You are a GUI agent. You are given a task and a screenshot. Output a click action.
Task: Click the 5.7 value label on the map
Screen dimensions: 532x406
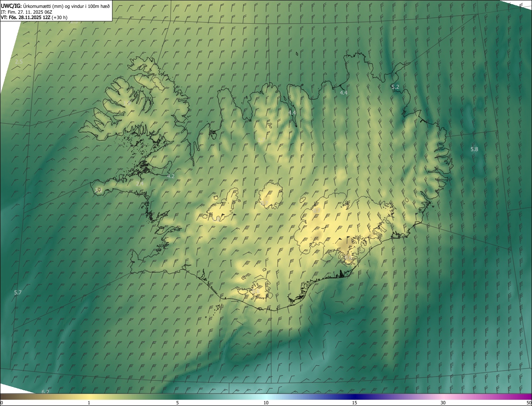click(18, 292)
